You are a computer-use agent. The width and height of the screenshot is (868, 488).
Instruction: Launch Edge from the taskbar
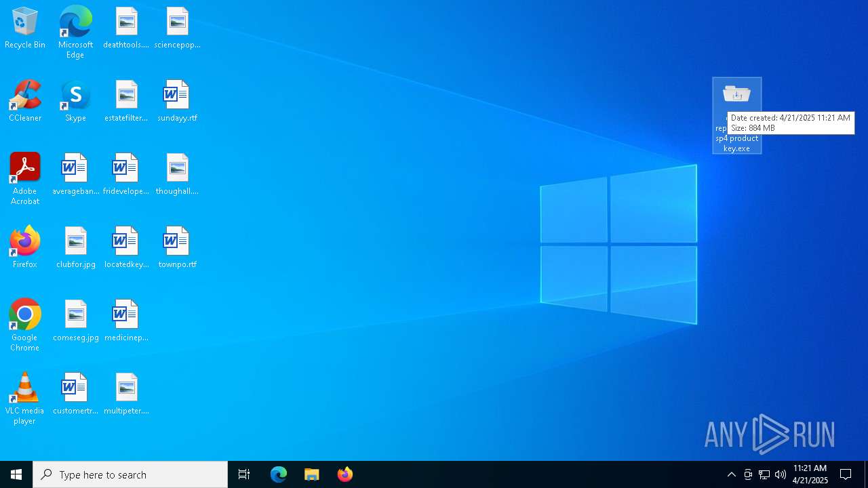click(279, 474)
